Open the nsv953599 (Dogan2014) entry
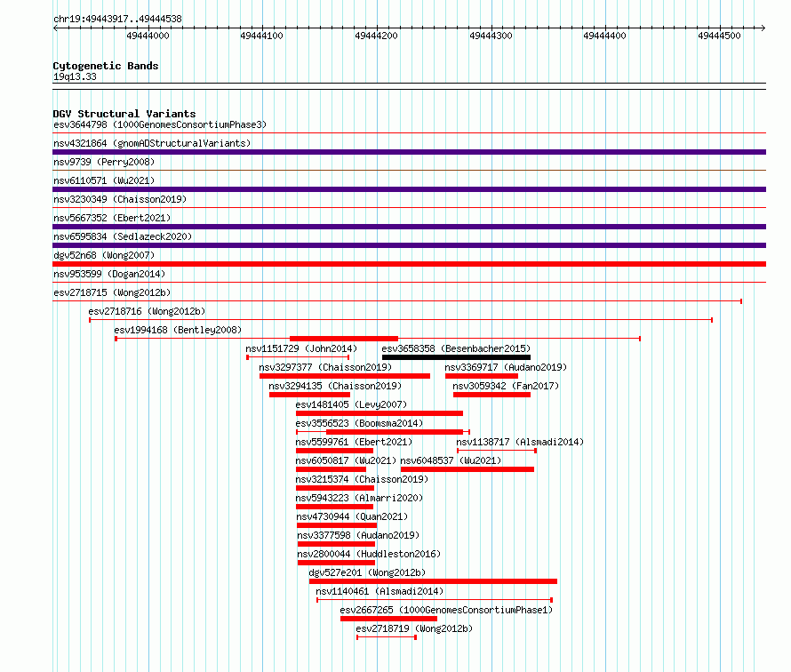Viewport: 791px width, 672px height. (x=109, y=274)
